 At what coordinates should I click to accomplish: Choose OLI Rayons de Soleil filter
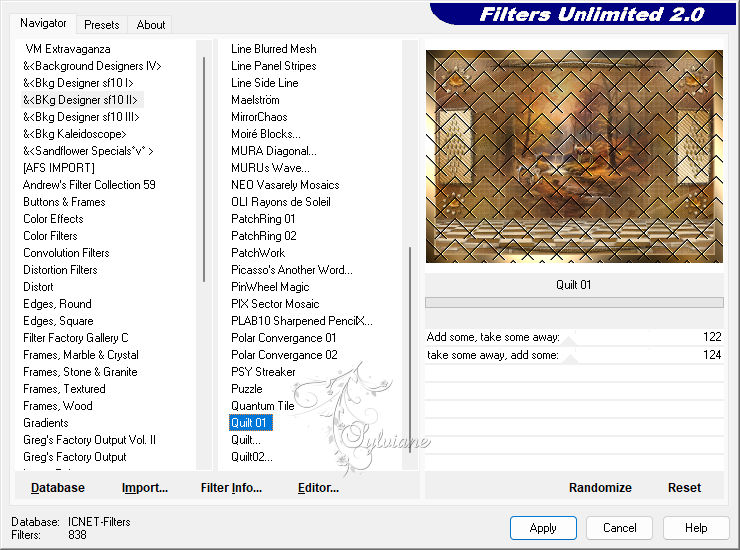click(x=281, y=202)
